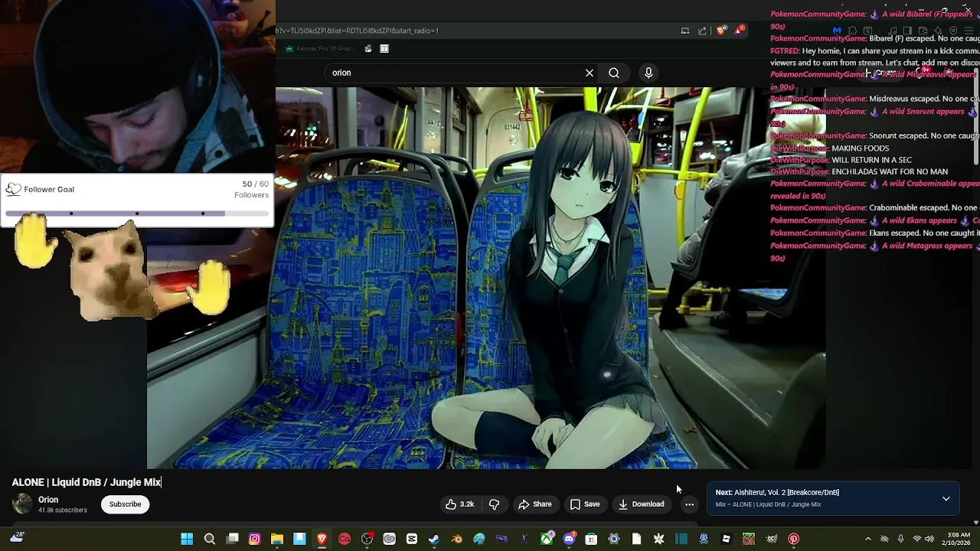
Task: Open Wi-Fi network flyout in the tray
Action: [x=917, y=539]
